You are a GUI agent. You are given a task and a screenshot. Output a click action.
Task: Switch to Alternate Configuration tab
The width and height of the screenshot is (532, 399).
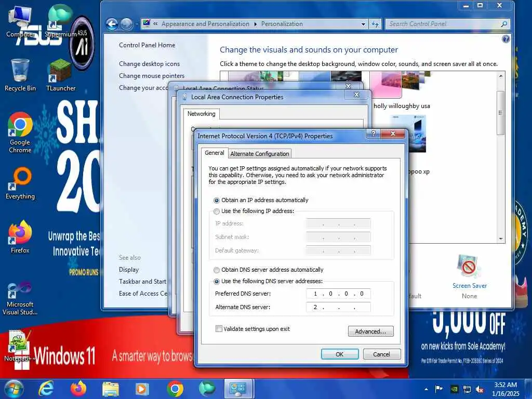(x=260, y=154)
